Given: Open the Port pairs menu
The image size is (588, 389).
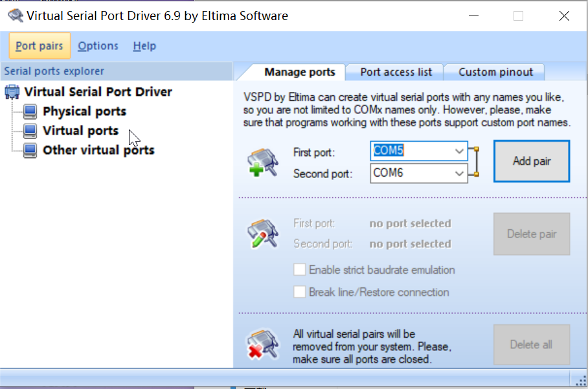Looking at the screenshot, I should [x=40, y=46].
